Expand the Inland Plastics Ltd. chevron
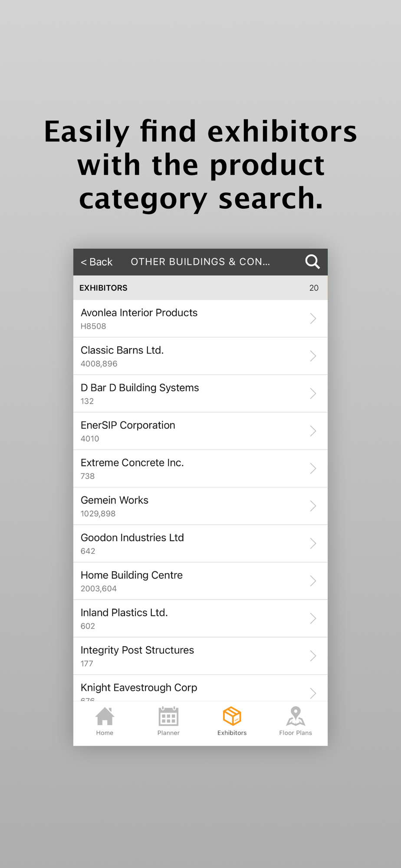This screenshot has height=868, width=401. [313, 618]
